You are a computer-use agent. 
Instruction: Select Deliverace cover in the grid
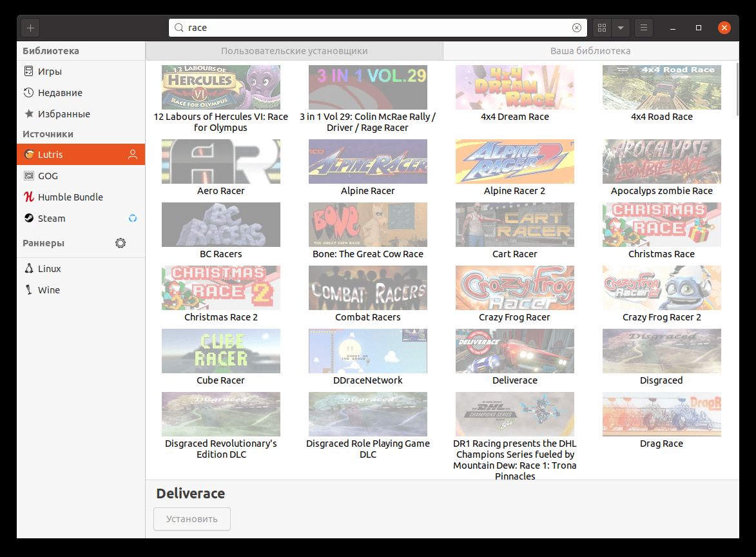[515, 351]
